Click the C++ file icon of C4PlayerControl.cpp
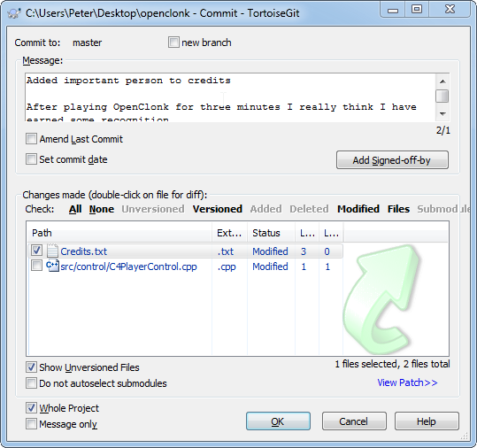 [x=52, y=266]
